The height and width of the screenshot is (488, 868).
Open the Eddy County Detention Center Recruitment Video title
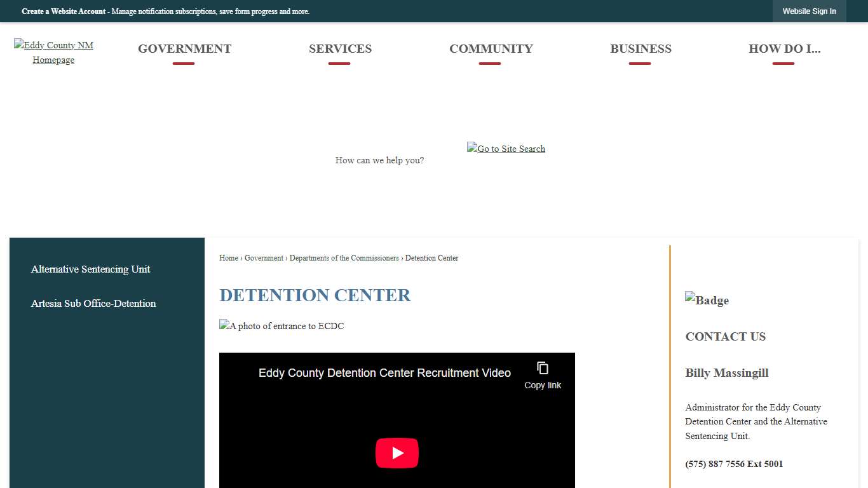[384, 373]
